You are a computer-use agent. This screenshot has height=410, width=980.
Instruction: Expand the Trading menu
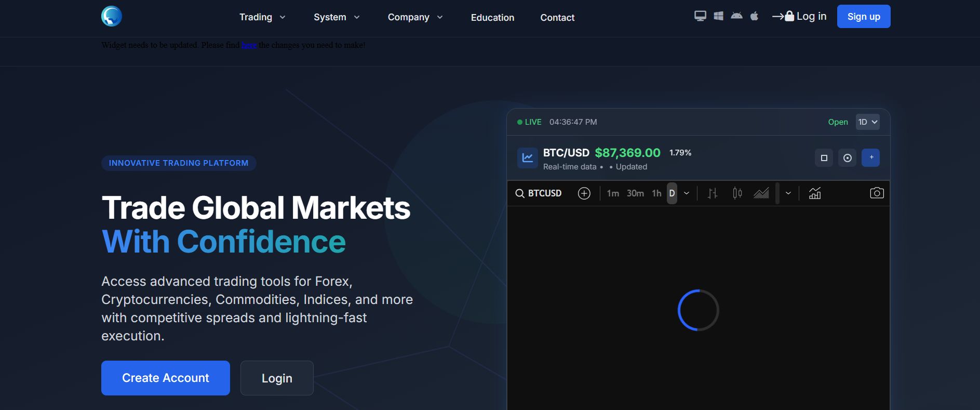(262, 17)
